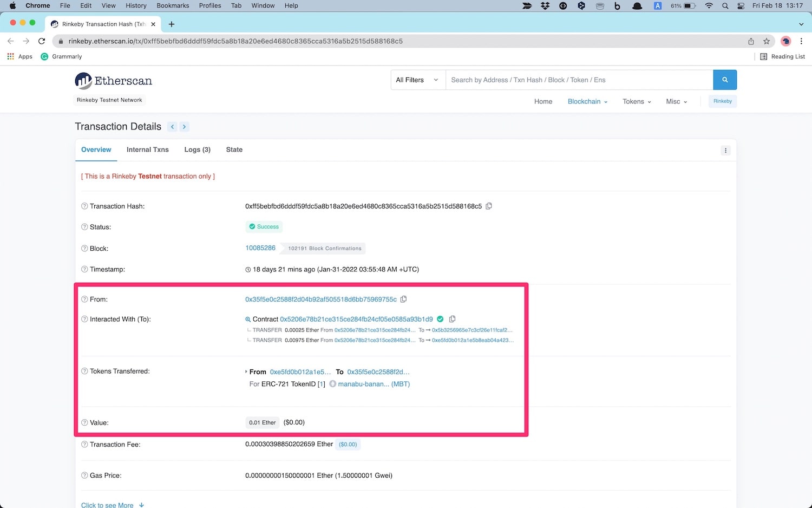Expand the Misc menu

coord(677,101)
